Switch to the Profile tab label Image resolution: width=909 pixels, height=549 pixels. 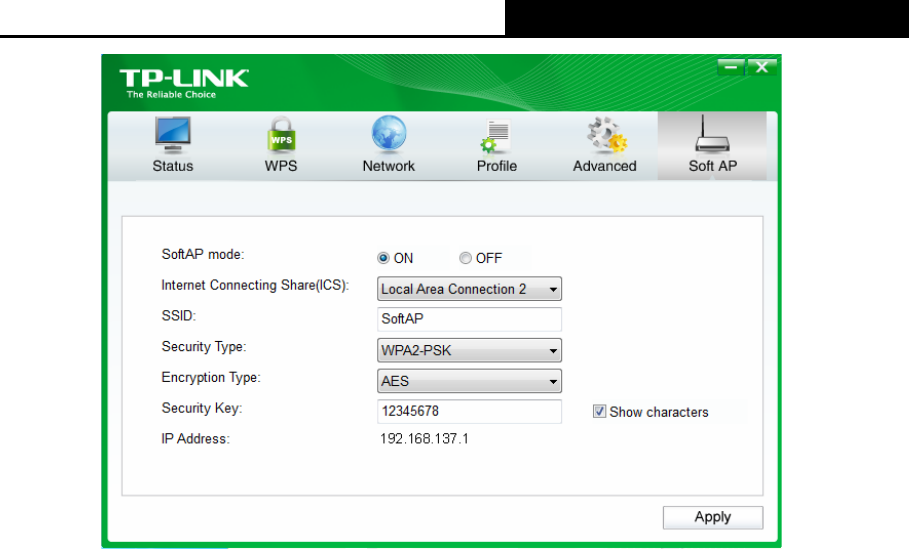(497, 166)
